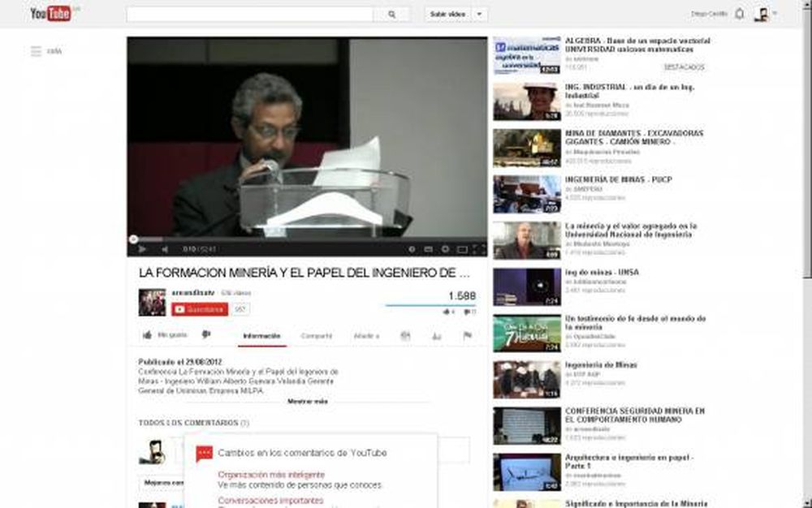Click the YouTube logo

(51, 13)
